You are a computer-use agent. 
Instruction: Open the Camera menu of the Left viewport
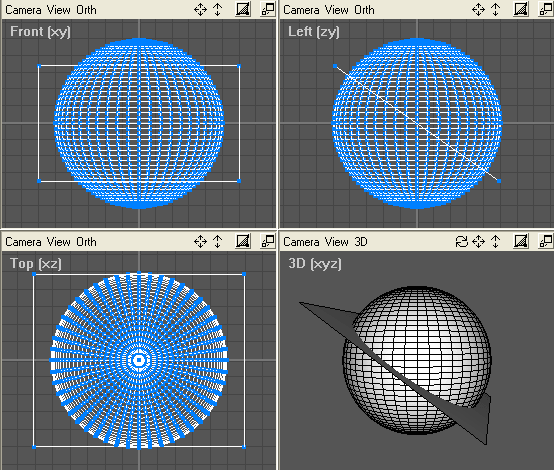301,10
